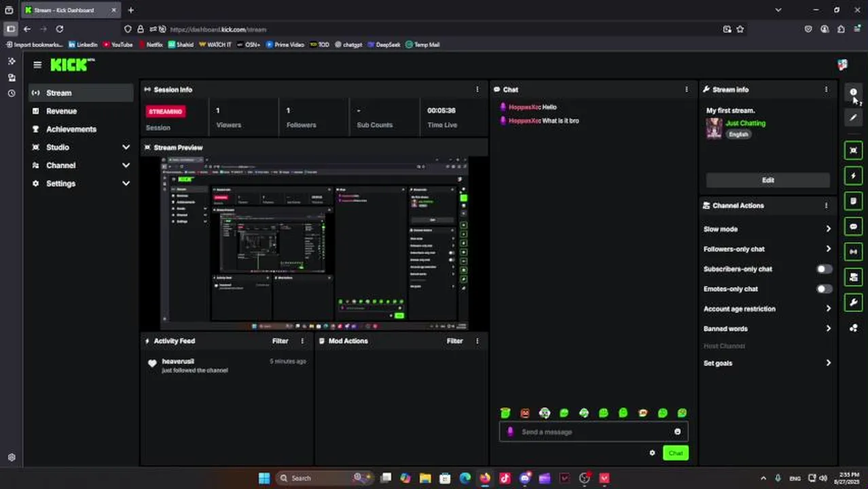
Task: Open chat settings gear beside Chat button
Action: (652, 453)
